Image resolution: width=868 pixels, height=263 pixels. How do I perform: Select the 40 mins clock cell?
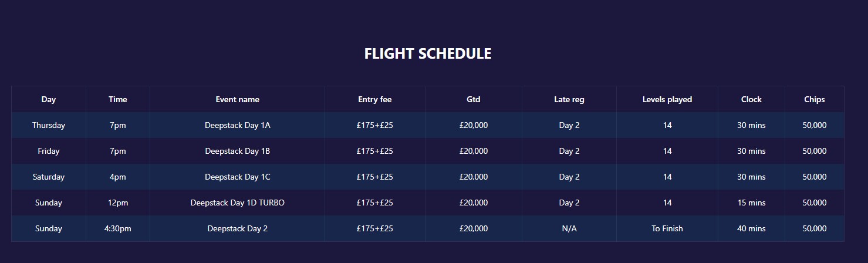751,228
